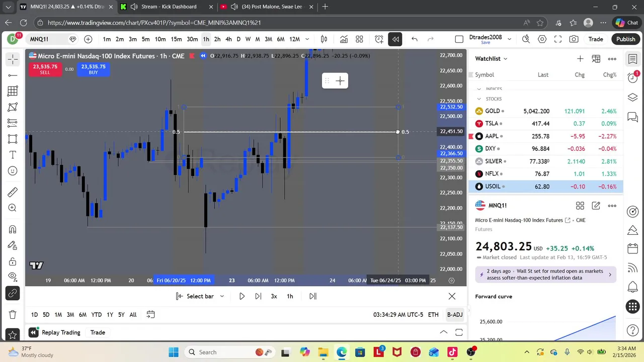
Task: Select the 5m interval
Action: click(x=145, y=39)
